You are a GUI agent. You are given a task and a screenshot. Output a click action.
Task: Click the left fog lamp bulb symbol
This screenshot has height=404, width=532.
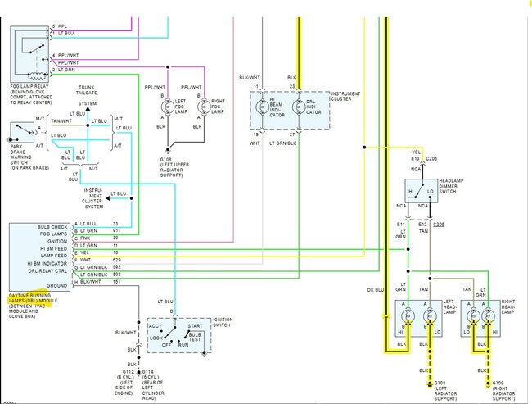point(168,107)
